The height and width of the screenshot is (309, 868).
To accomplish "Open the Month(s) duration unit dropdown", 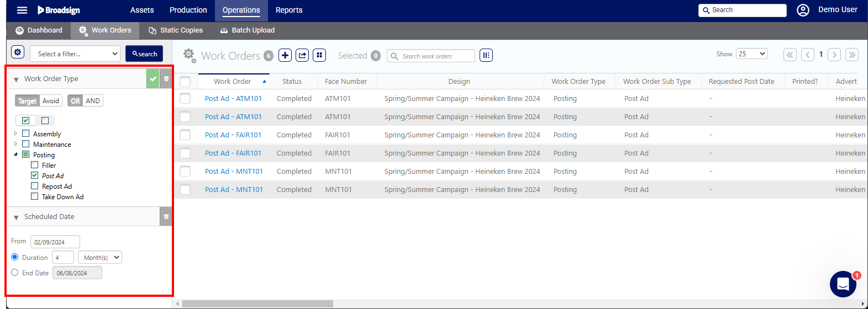I will 100,257.
